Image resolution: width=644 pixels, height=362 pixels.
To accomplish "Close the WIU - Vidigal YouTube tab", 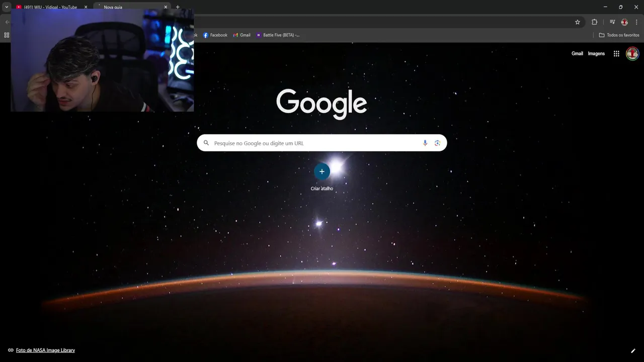I will click(86, 7).
